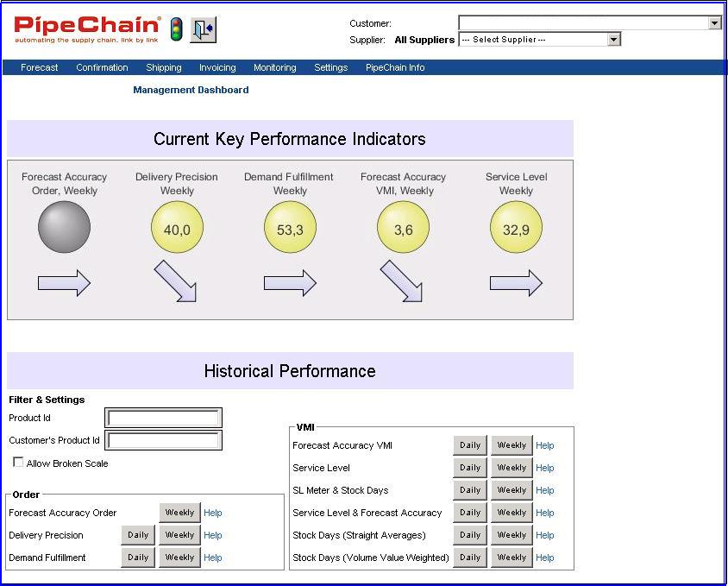728x586 pixels.
Task: Expand the Select Supplier dropdown
Action: click(613, 40)
